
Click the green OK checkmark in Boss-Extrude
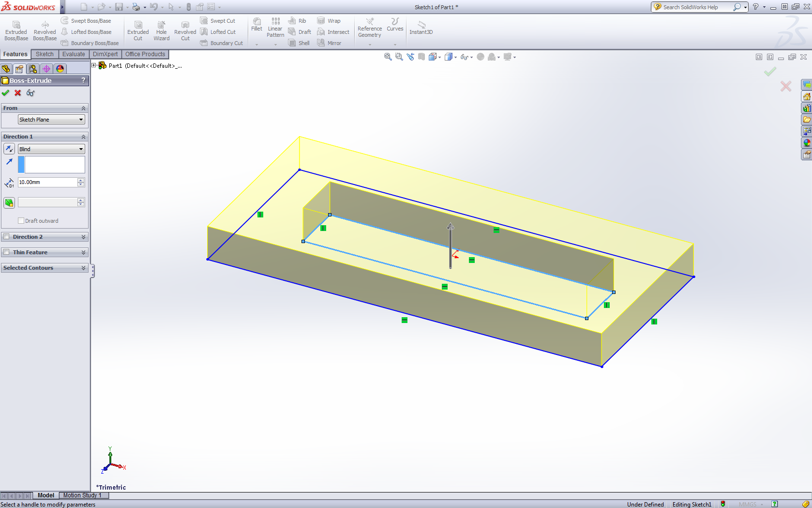(6, 93)
